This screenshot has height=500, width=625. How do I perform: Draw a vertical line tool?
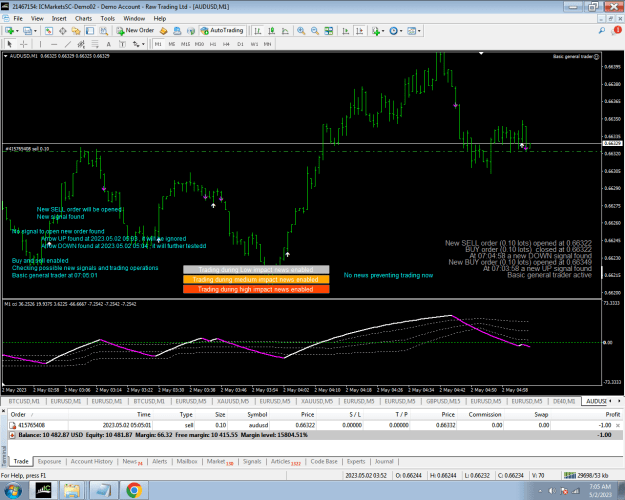[40, 44]
